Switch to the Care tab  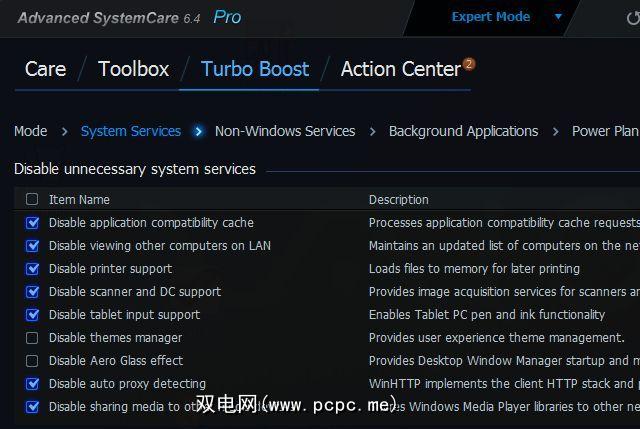click(45, 69)
